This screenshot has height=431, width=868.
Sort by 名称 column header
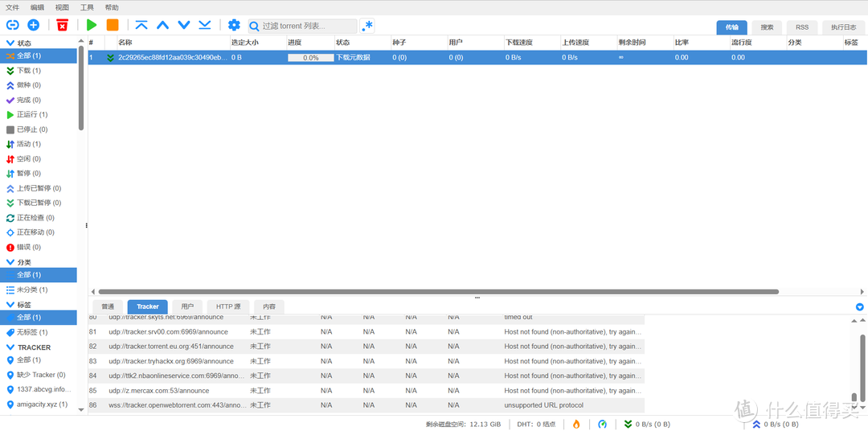point(174,43)
